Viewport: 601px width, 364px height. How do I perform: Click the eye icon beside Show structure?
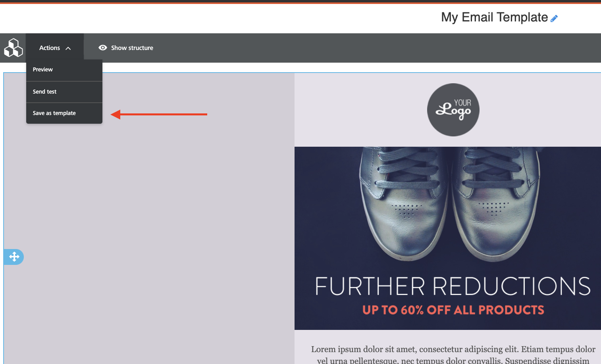coord(103,48)
